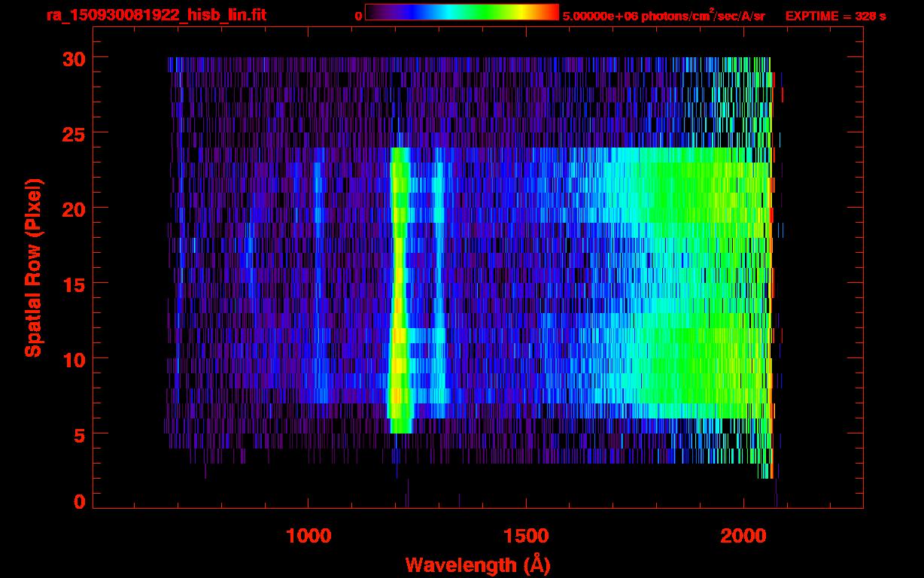924x578 pixels.
Task: Click the rainbow colorbar at the top
Action: coord(461,13)
